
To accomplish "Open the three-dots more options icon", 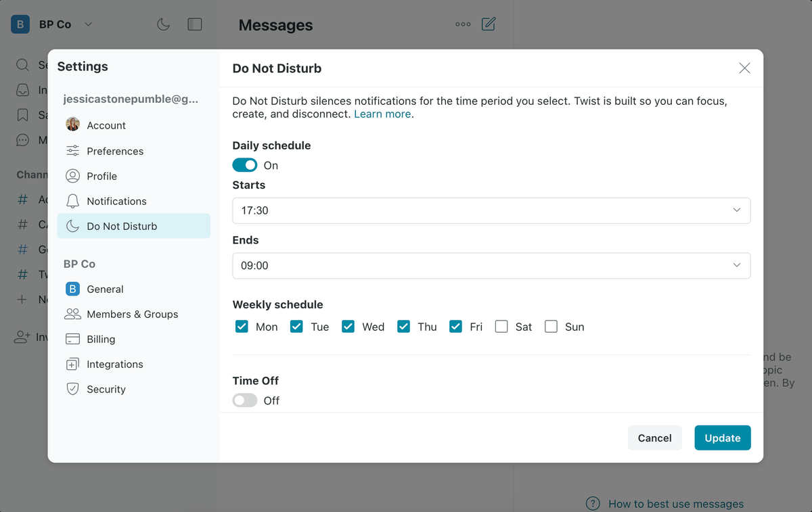I will click(x=463, y=24).
